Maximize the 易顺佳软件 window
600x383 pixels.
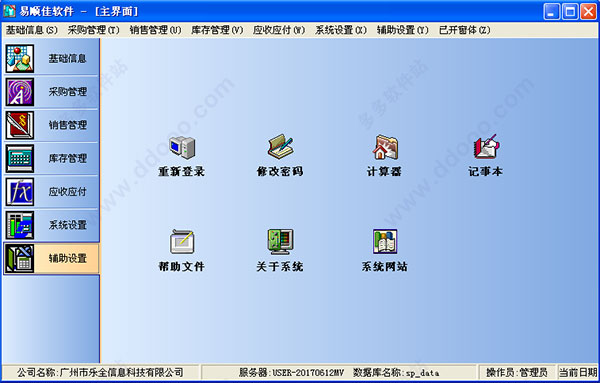570,11
